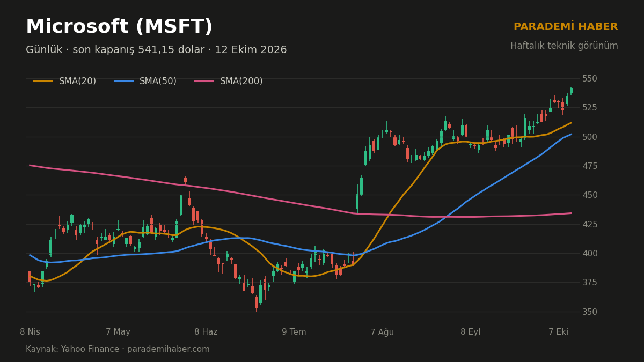This screenshot has height=362, width=644.
Task: Click the SMA(50) legend label
Action: [x=158, y=82]
